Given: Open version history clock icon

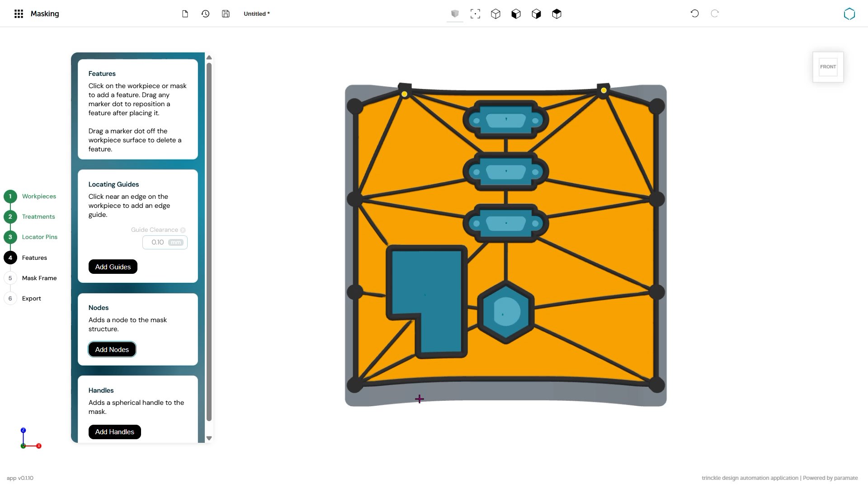Looking at the screenshot, I should pos(205,14).
